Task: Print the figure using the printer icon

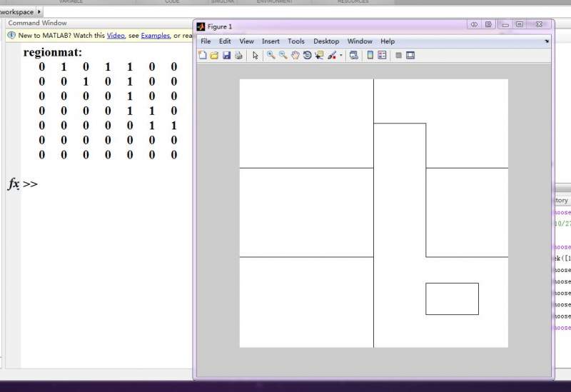Action: point(238,55)
